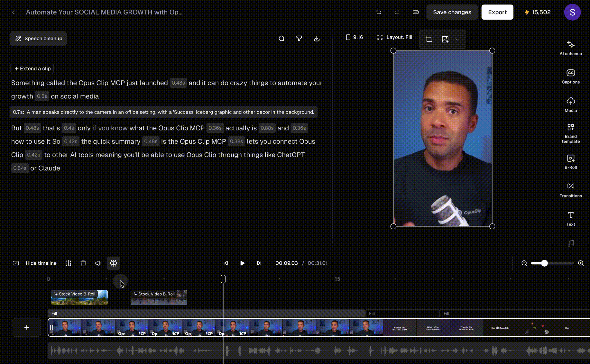The height and width of the screenshot is (364, 590).
Task: Click the Export button
Action: 497,12
